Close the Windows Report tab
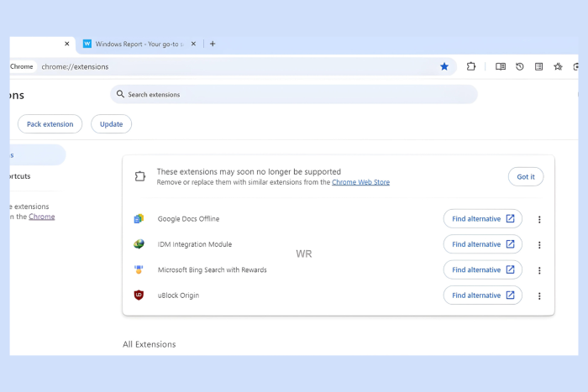Image resolution: width=588 pixels, height=392 pixels. pyautogui.click(x=193, y=44)
